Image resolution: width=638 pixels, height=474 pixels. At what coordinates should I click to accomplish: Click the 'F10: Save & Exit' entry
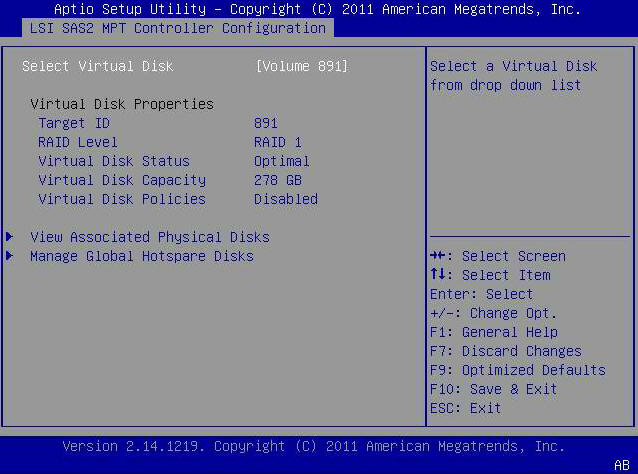click(x=493, y=389)
